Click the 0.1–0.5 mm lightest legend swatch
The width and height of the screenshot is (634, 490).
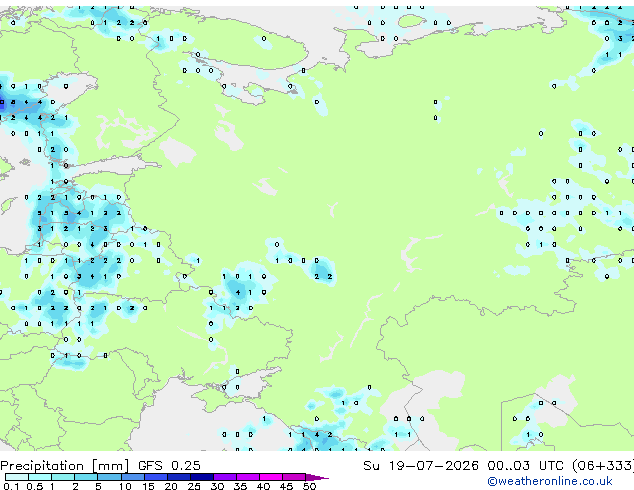click(17, 477)
